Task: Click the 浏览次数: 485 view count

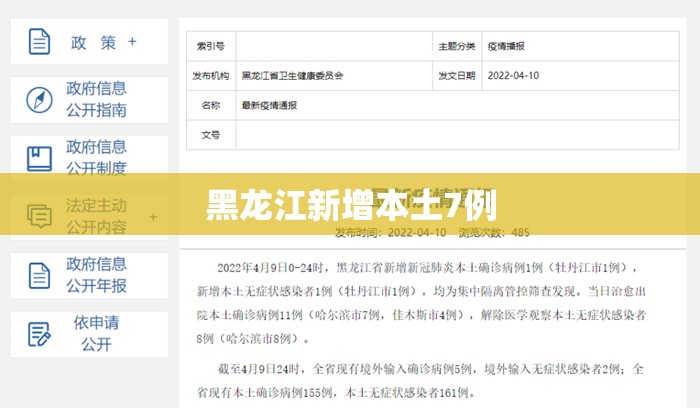Action: pyautogui.click(x=494, y=233)
